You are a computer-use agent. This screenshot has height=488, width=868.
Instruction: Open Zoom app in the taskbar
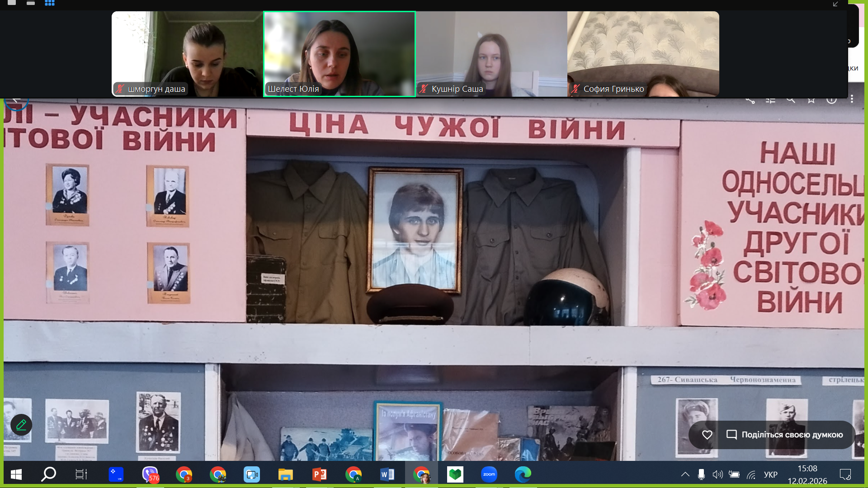[x=489, y=474]
